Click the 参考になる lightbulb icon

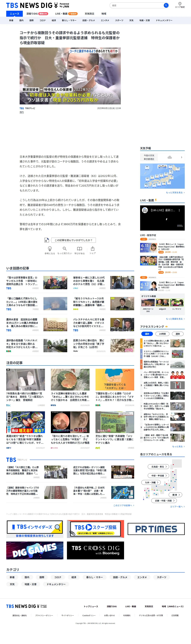tap(50, 248)
